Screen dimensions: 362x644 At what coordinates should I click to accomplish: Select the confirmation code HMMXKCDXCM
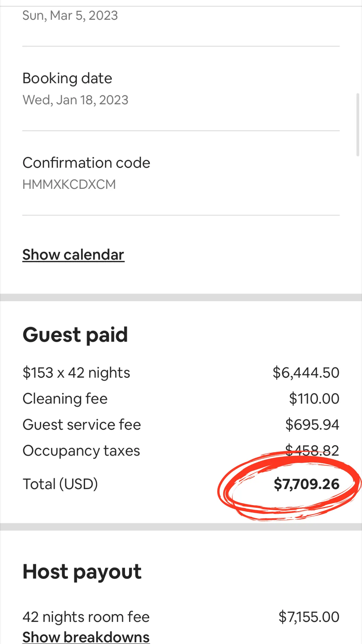tap(69, 184)
